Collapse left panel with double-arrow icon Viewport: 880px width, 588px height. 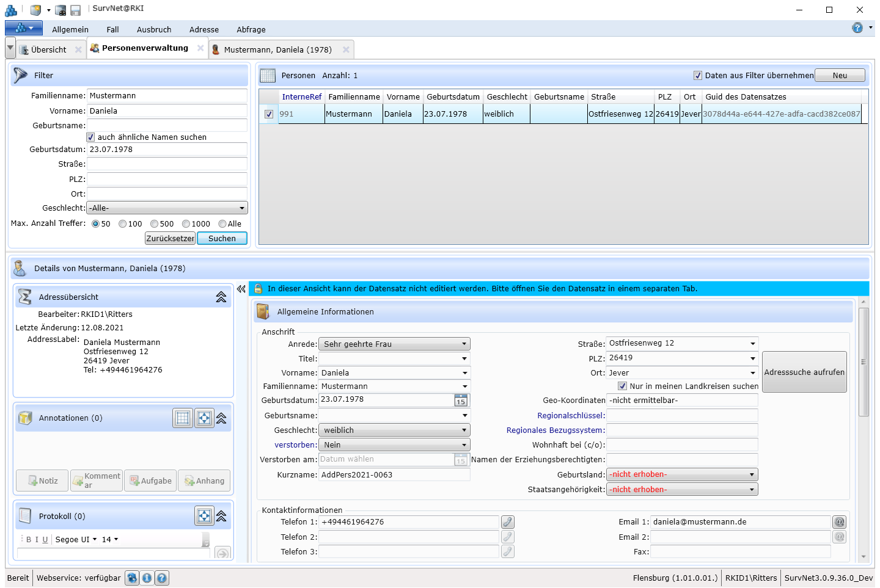[x=241, y=289]
